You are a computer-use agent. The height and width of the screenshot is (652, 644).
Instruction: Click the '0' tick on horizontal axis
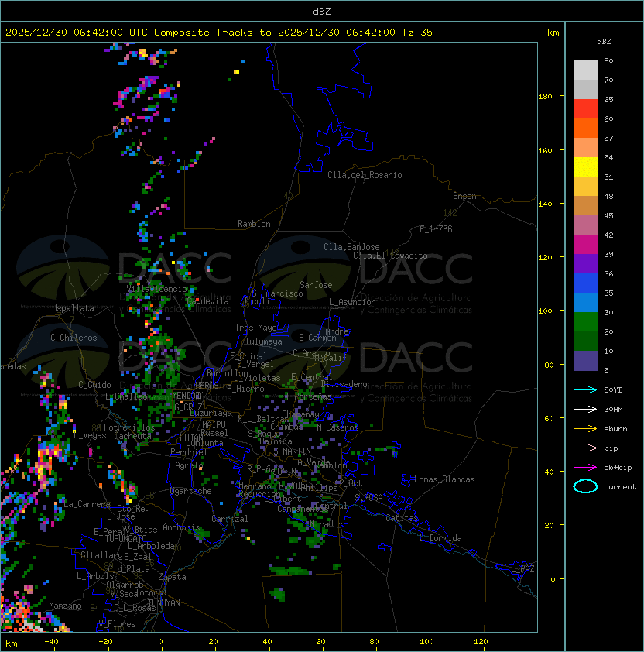(160, 642)
